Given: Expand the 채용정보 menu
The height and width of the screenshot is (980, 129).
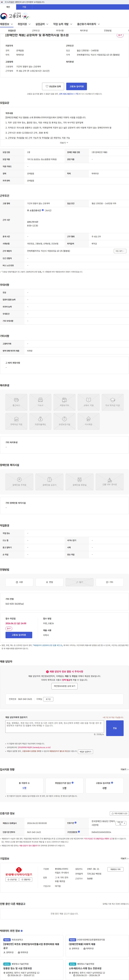Looking at the screenshot, I should click(x=6, y=24).
